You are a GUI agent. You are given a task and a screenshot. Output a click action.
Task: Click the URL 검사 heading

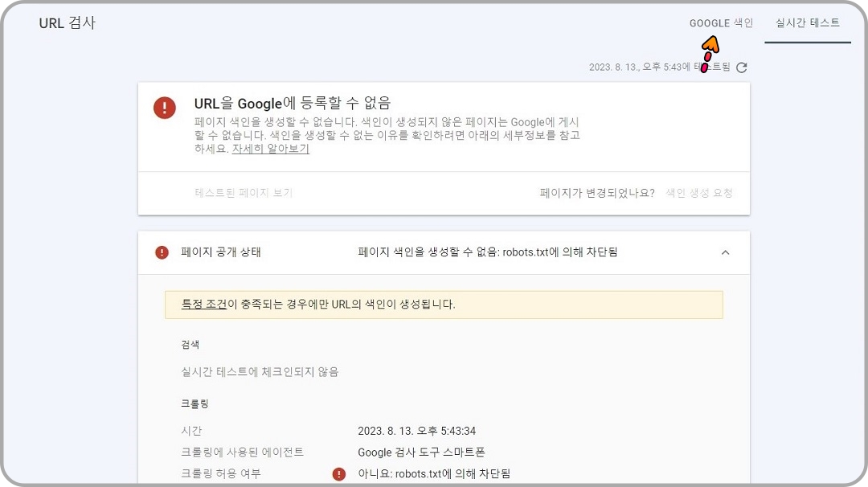[x=67, y=23]
